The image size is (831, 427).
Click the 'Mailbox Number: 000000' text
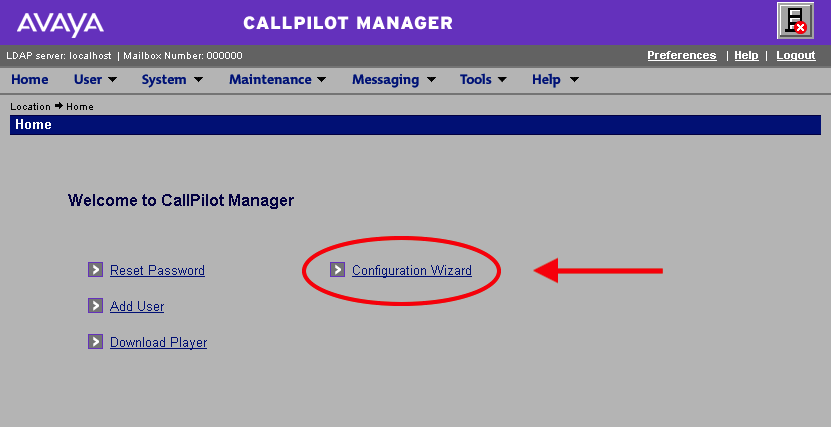(x=183, y=56)
